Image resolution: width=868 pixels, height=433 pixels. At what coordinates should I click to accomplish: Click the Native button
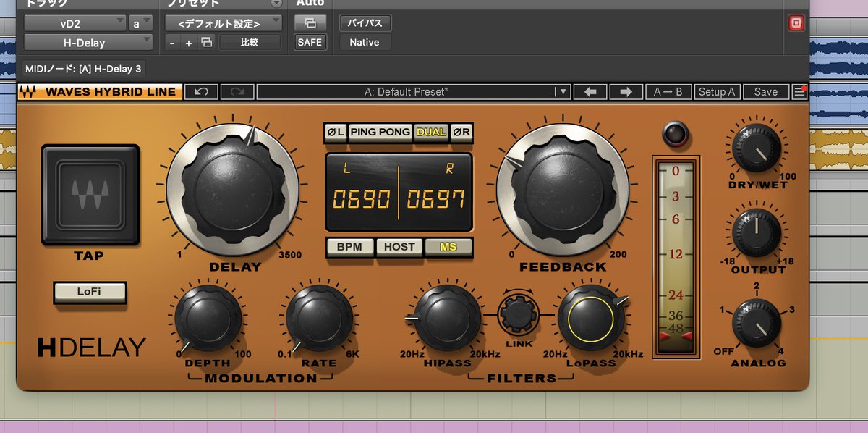365,43
